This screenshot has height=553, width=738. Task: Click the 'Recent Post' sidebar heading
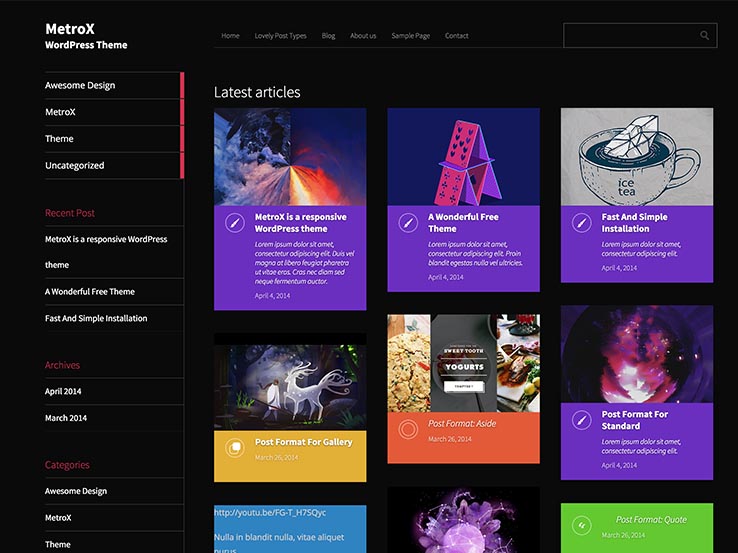point(70,213)
